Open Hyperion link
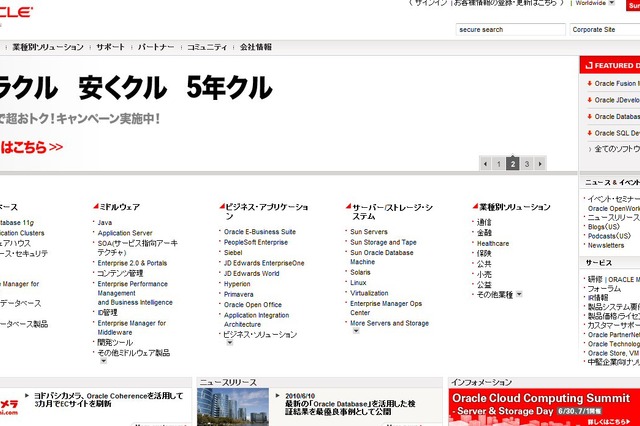Image resolution: width=640 pixels, height=426 pixels. [237, 284]
